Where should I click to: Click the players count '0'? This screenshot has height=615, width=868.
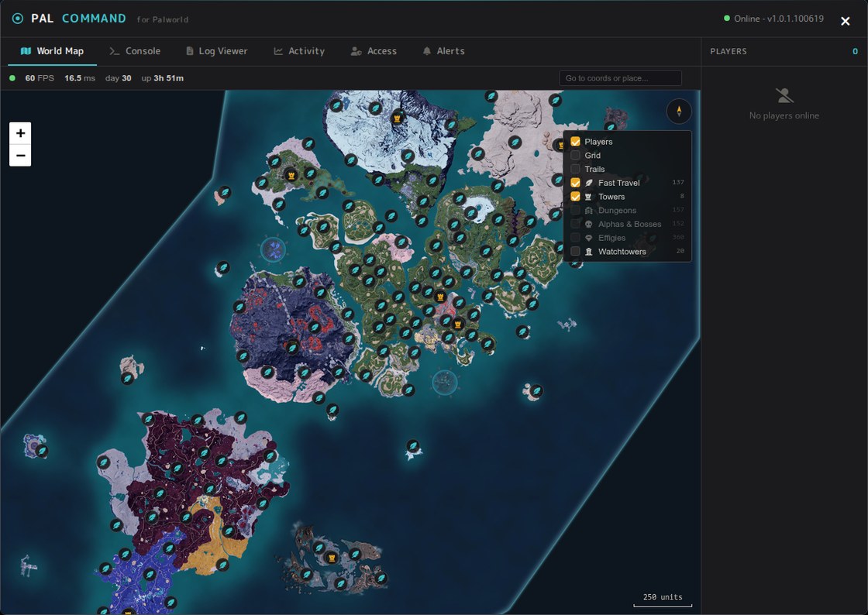coord(856,51)
